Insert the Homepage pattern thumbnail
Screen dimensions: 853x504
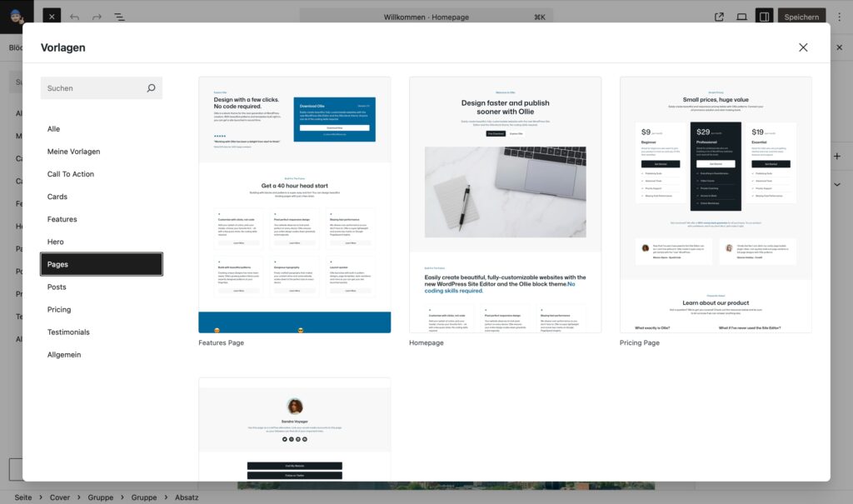tap(505, 205)
